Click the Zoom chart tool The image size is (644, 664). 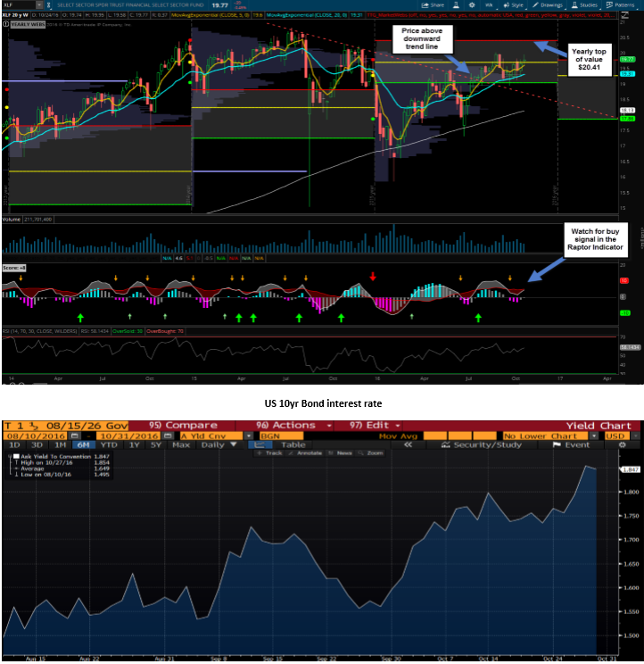[373, 453]
